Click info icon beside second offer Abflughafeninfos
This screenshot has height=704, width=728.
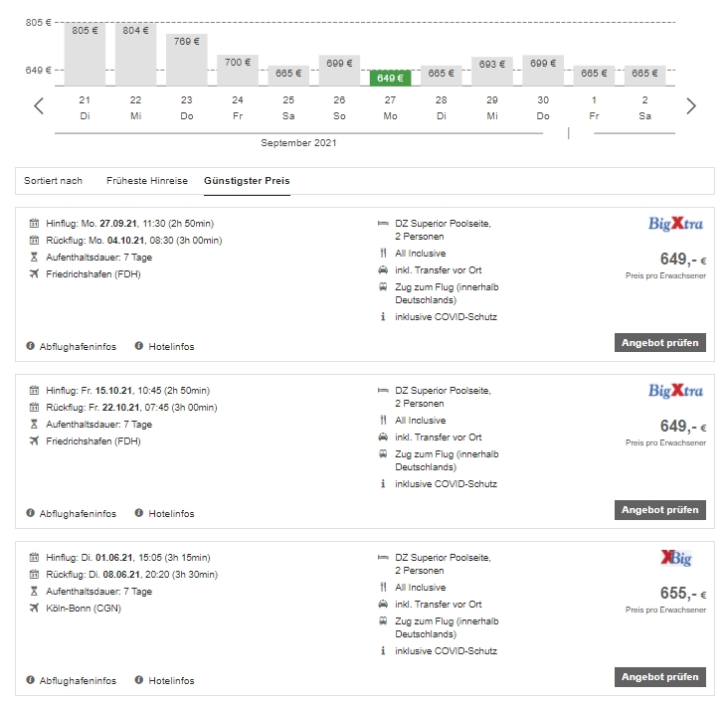[x=31, y=513]
